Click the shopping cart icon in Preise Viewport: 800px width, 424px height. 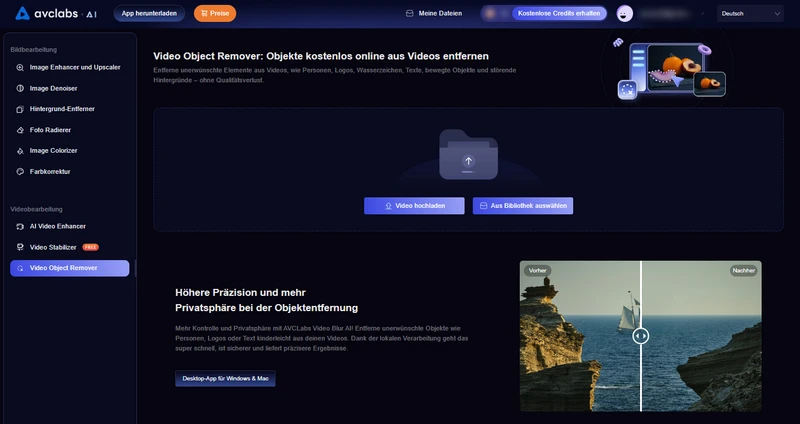[x=204, y=14]
